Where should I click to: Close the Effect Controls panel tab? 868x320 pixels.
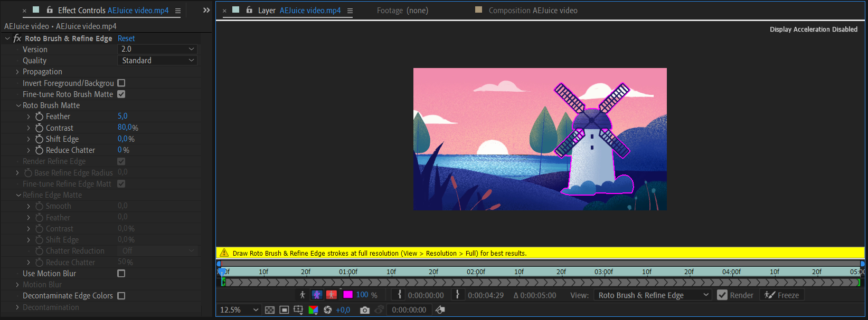pos(24,11)
